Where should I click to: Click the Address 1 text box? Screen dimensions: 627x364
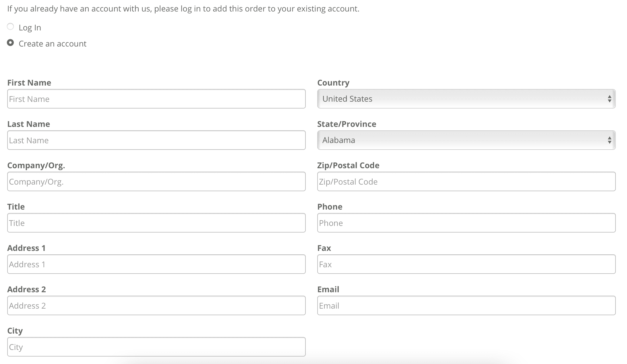coord(156,264)
